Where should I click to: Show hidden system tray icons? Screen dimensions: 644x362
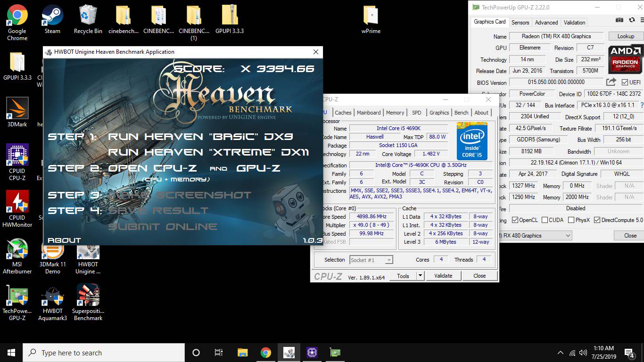pyautogui.click(x=560, y=353)
